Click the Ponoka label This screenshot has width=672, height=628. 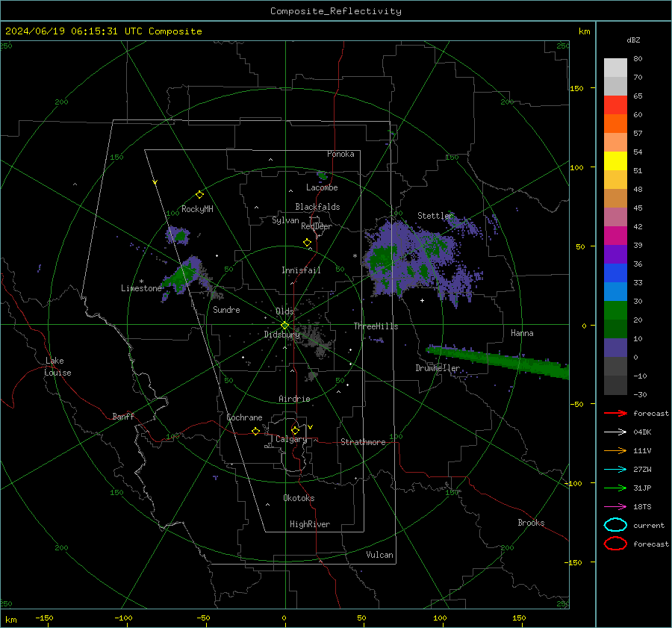(x=340, y=154)
